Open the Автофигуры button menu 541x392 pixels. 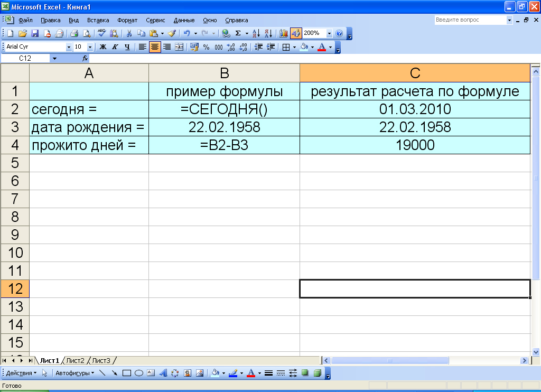click(74, 373)
